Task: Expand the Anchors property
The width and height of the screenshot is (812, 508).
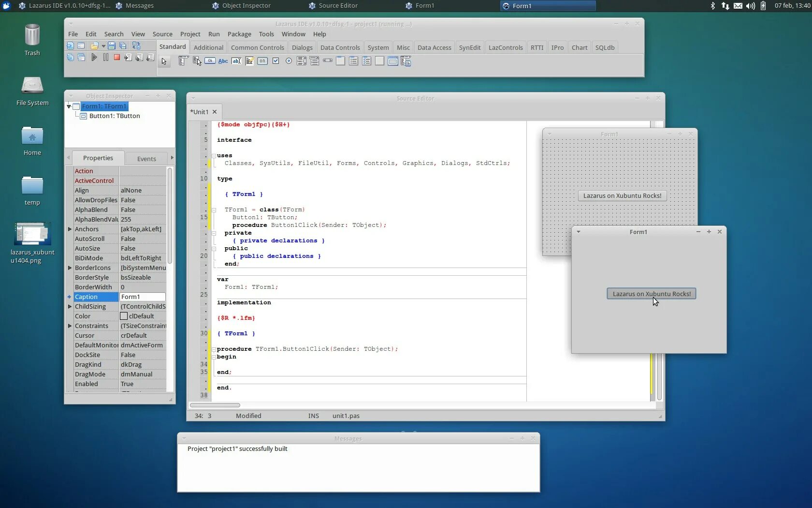Action: [70, 229]
